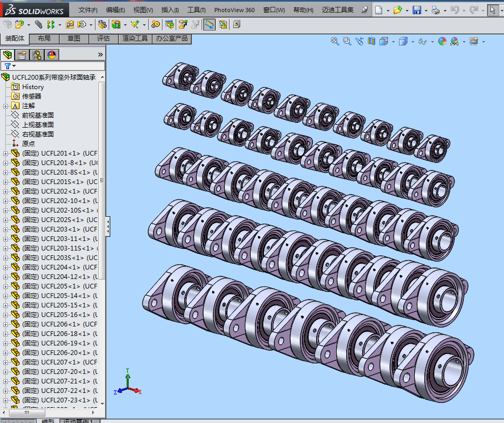Viewport: 504px width, 423px height.
Task: Click the Exploded View icon
Action: pyautogui.click(x=183, y=24)
